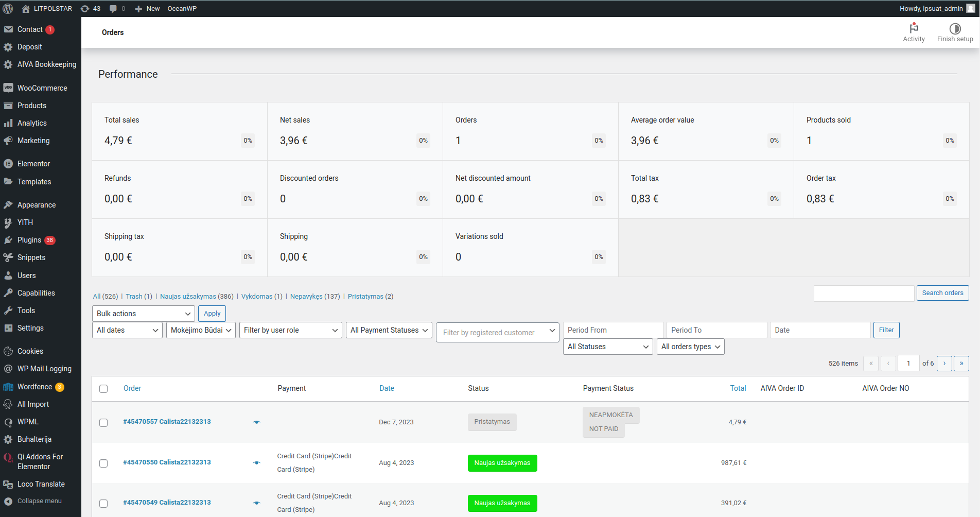Click the Collapse menu arrow icon

click(x=8, y=501)
